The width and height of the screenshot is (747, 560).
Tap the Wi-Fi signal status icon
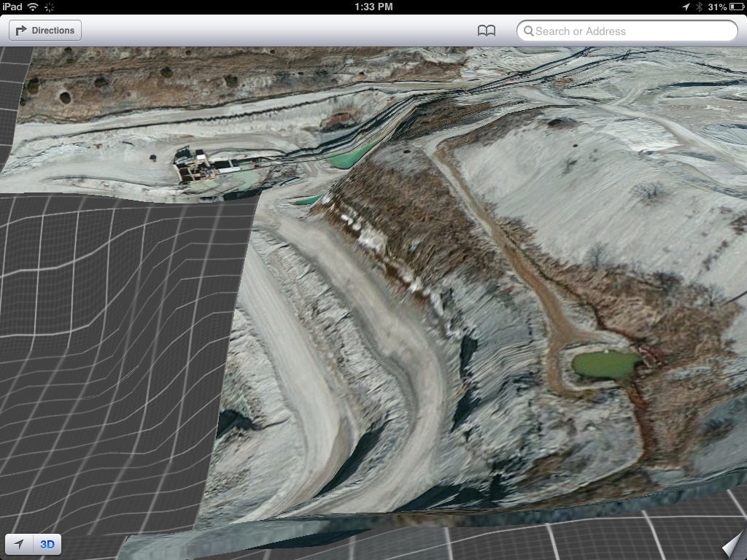click(33, 7)
